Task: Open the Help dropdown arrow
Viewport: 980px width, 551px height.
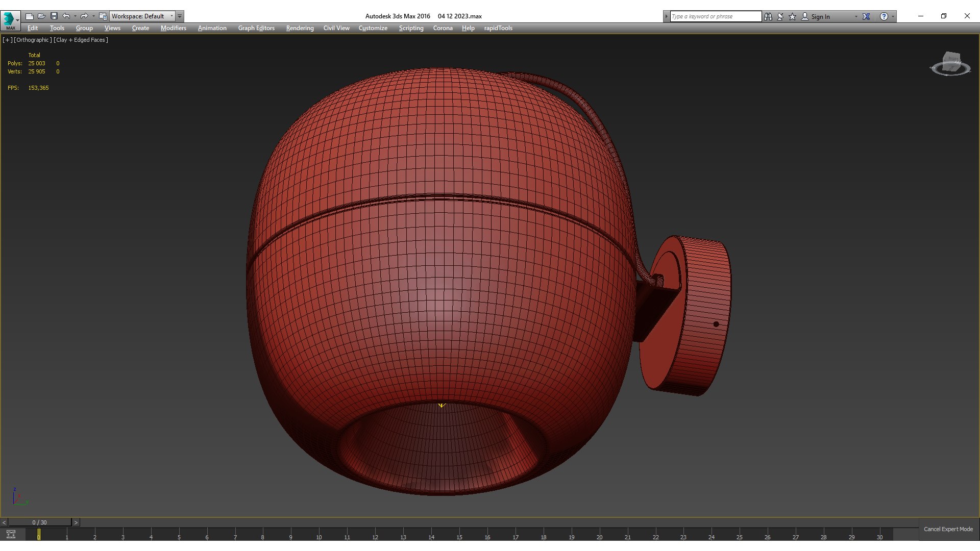Action: [893, 16]
